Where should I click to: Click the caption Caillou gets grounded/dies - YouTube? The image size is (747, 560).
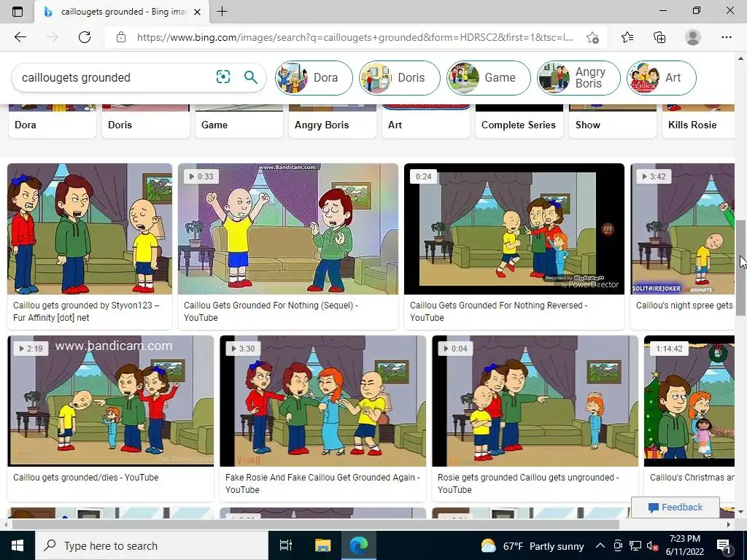pyautogui.click(x=86, y=477)
